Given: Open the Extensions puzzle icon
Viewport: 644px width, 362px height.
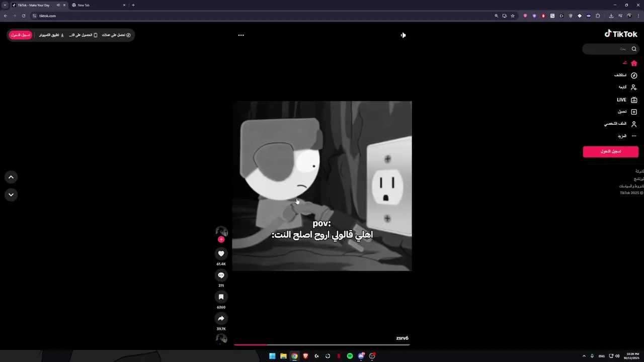Looking at the screenshot, I should tap(598, 16).
